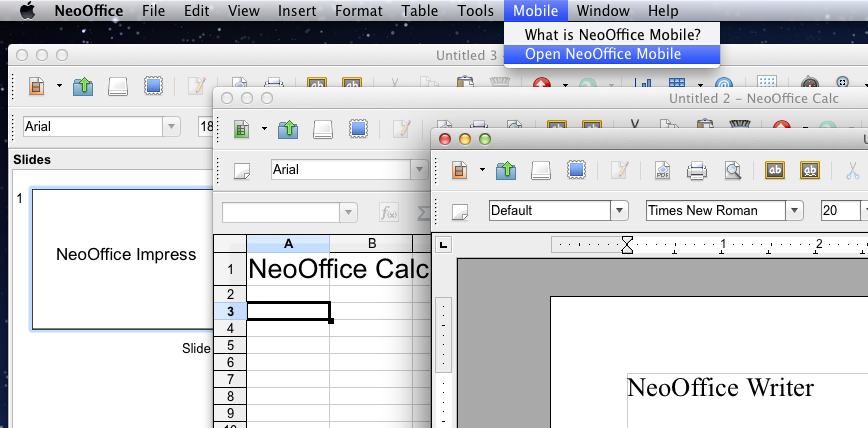Open the Function Wizard f(x) in Calc

[x=389, y=212]
